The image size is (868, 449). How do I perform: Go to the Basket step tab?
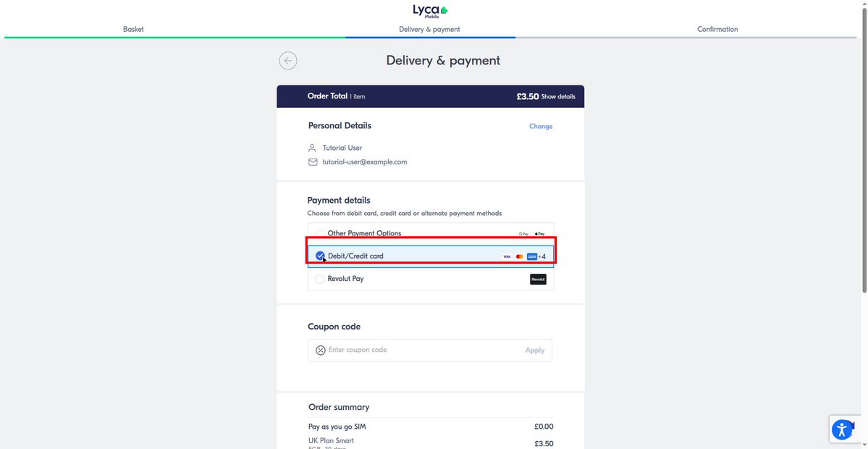[133, 30]
